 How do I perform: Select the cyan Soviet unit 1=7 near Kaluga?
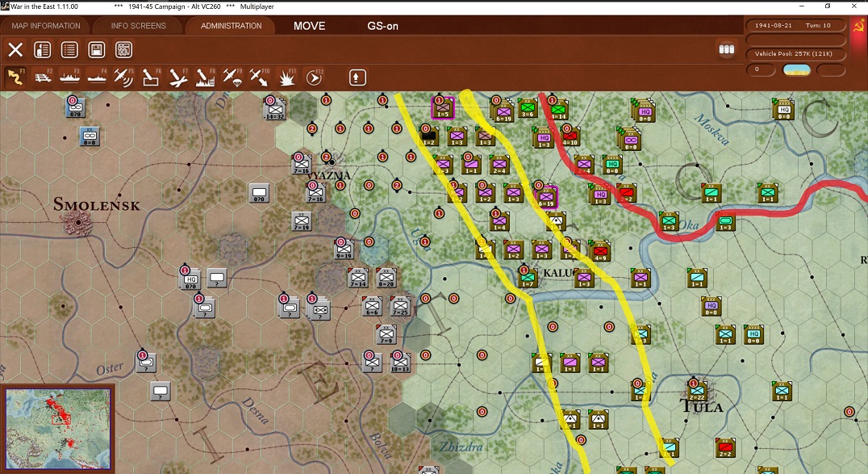click(528, 277)
